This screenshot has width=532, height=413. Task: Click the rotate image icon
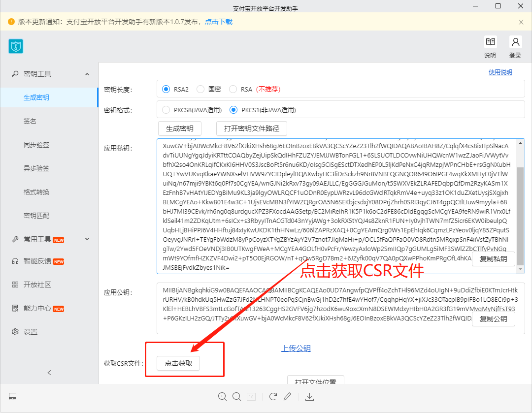tap(273, 397)
